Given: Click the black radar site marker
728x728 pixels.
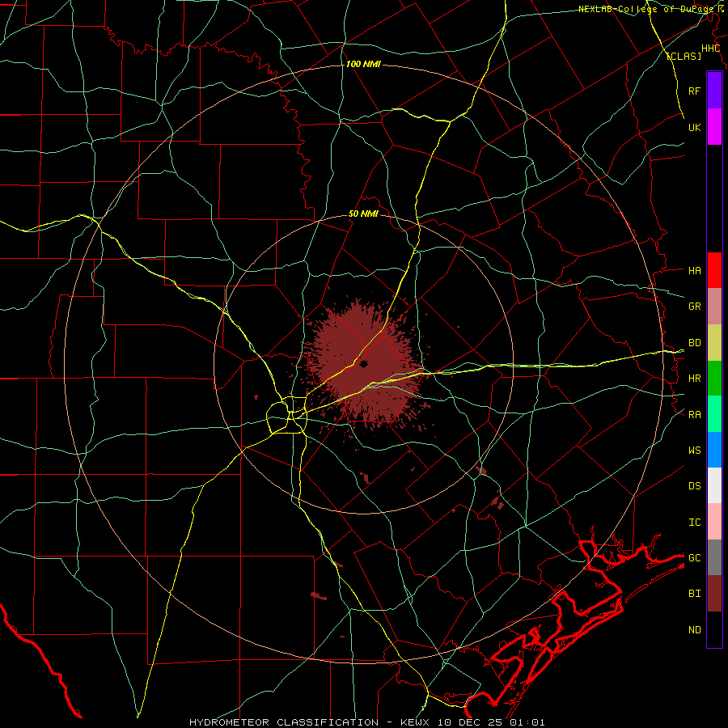Looking at the screenshot, I should (x=363, y=363).
